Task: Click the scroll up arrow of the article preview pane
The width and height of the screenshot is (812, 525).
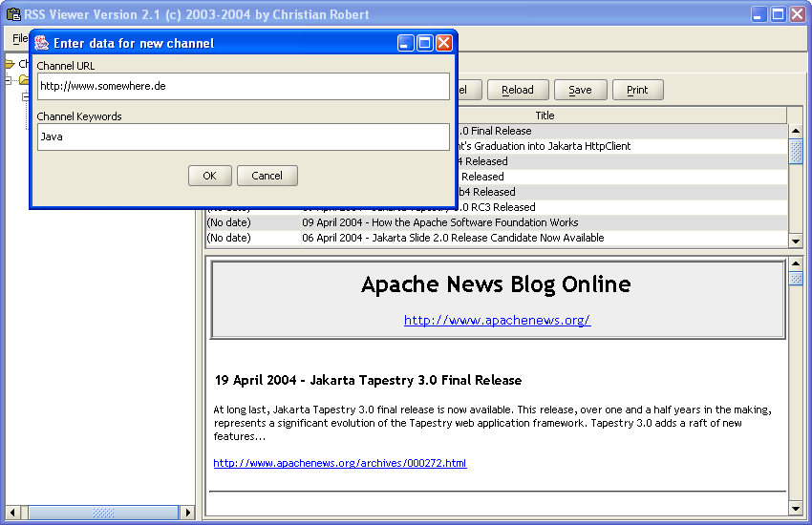Action: point(796,263)
